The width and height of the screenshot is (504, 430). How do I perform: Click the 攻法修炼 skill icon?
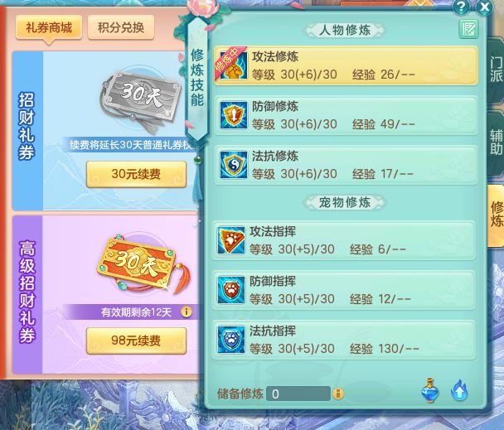point(233,65)
